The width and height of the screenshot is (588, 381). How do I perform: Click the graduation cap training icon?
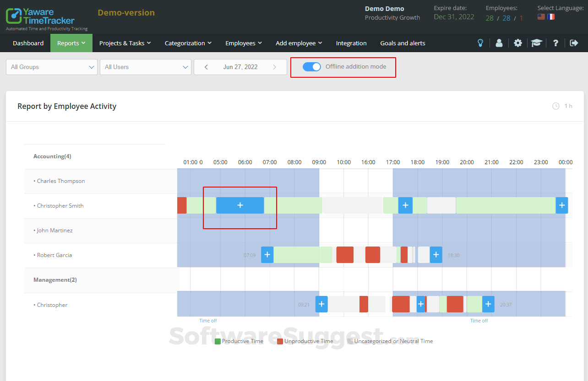536,43
